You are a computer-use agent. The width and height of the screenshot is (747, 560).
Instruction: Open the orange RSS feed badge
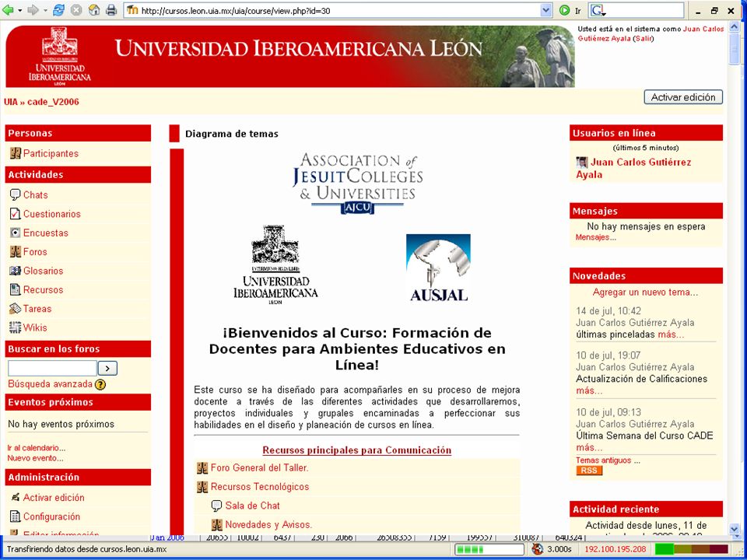point(589,471)
